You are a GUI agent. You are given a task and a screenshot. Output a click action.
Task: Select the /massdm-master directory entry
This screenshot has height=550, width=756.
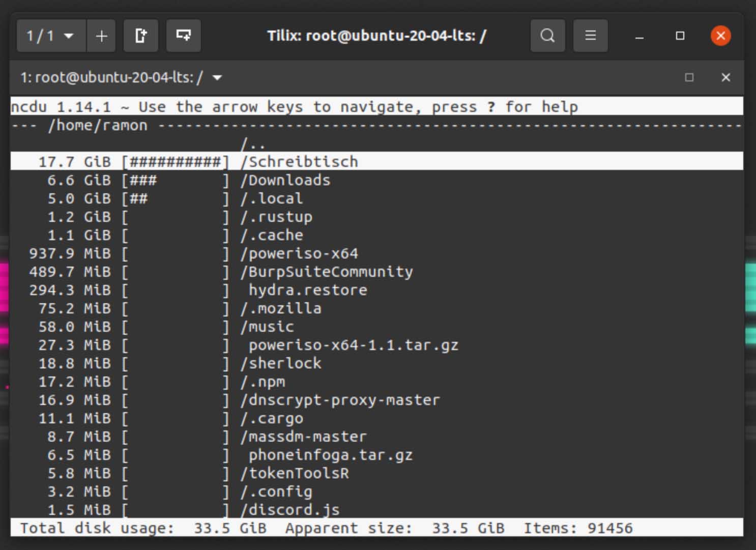(377, 437)
